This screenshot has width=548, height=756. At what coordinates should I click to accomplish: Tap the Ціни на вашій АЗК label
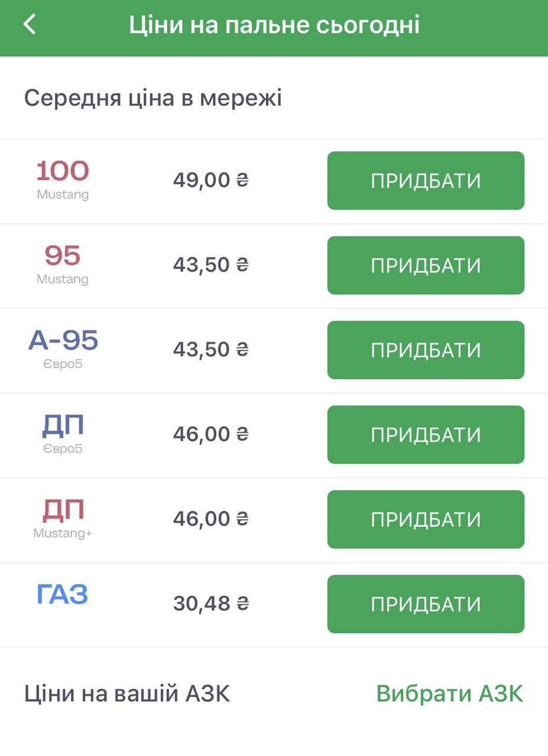point(127,694)
